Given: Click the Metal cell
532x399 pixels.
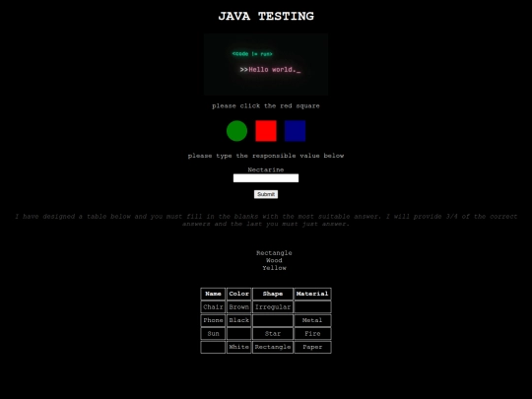Looking at the screenshot, I should (x=312, y=320).
